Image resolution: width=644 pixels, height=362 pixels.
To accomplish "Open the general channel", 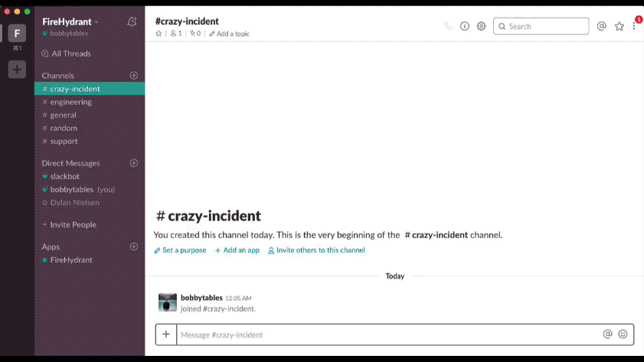I will (x=90, y=115).
